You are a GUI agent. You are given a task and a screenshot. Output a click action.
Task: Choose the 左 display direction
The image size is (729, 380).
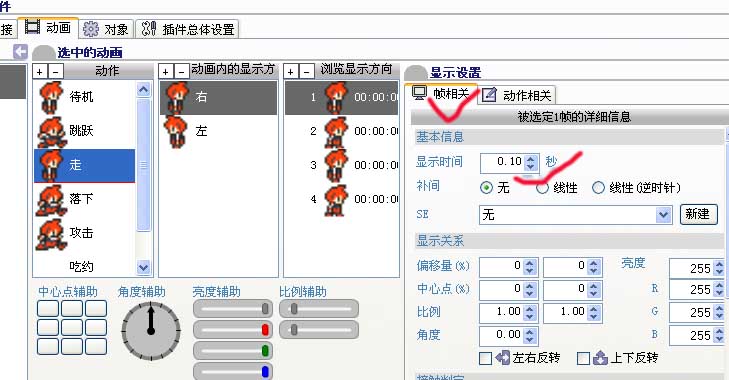coord(219,131)
